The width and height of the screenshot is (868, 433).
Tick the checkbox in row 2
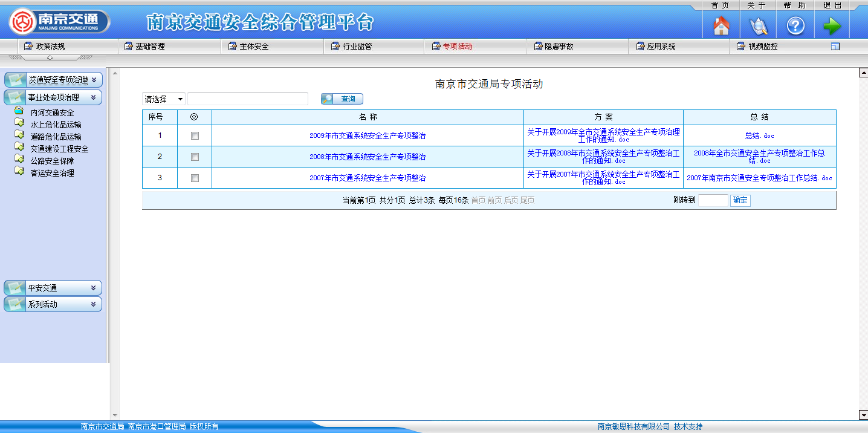click(195, 157)
